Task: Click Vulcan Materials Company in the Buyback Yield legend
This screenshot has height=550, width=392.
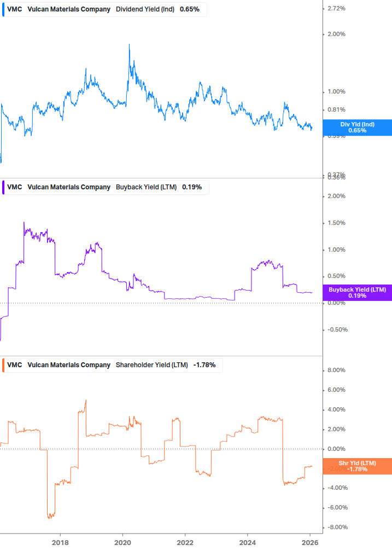Action: (69, 187)
